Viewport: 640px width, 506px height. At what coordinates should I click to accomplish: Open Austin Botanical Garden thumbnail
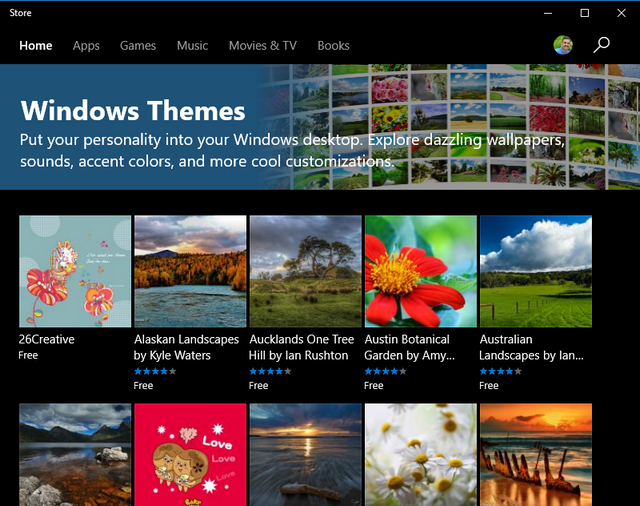tap(420, 271)
